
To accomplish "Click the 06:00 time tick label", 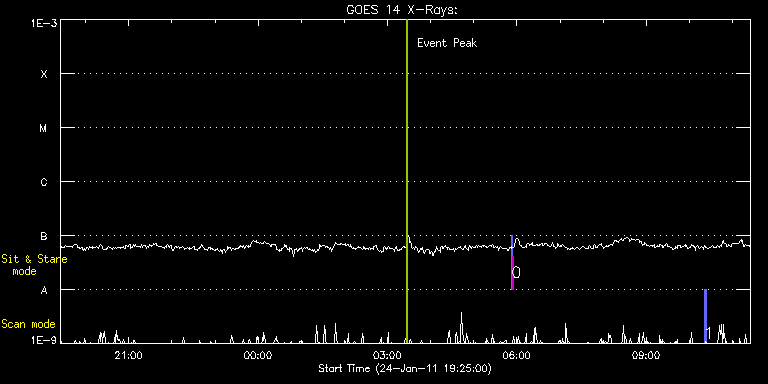I will (x=517, y=355).
